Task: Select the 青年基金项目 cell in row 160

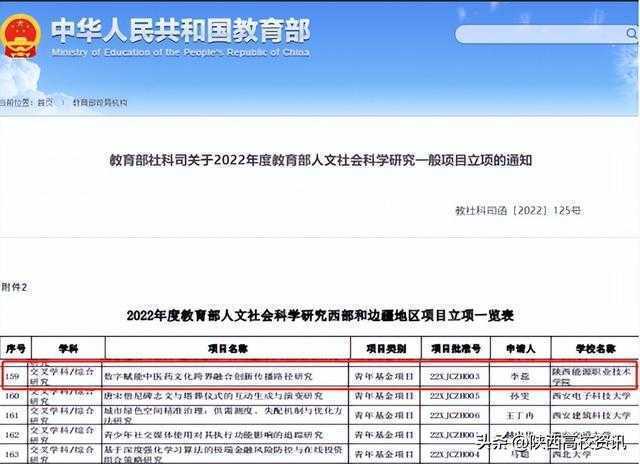Action: (x=384, y=396)
